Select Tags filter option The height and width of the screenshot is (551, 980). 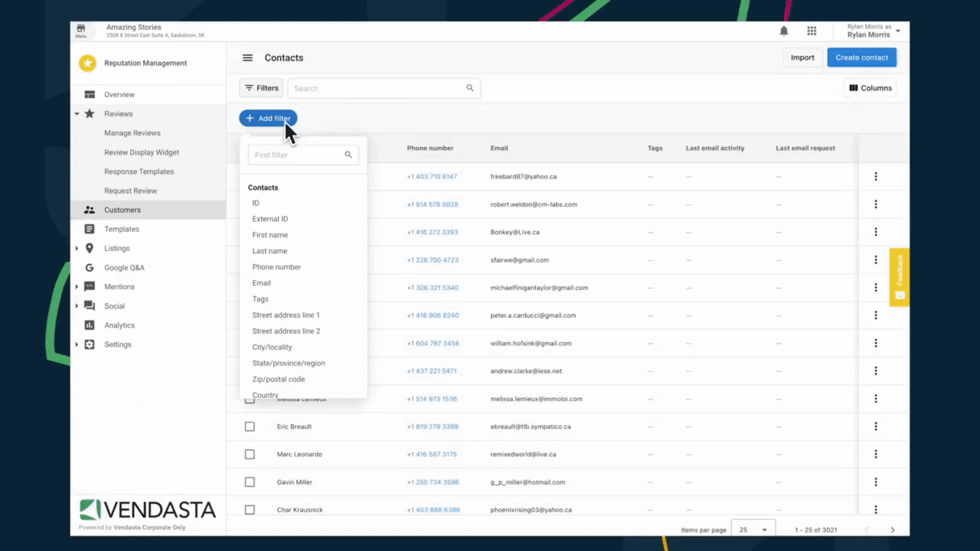click(260, 298)
